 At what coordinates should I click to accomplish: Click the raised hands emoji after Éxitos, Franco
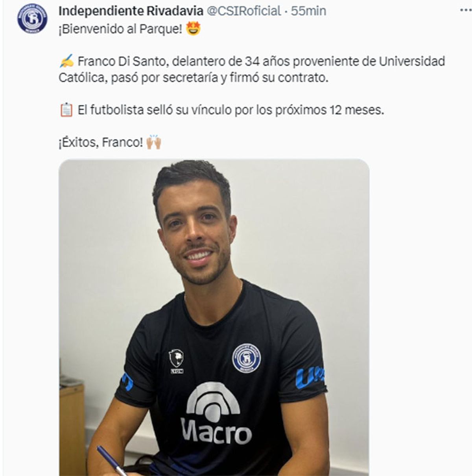[153, 142]
